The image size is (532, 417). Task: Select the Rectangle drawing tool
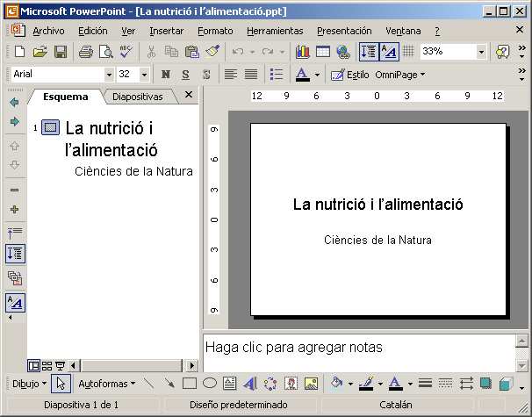(x=189, y=384)
